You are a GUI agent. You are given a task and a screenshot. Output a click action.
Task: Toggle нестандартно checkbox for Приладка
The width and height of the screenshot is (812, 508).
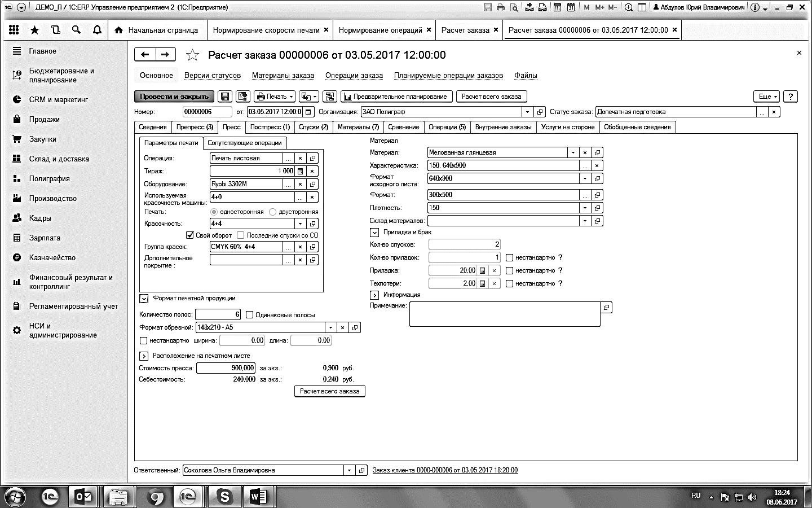point(509,270)
